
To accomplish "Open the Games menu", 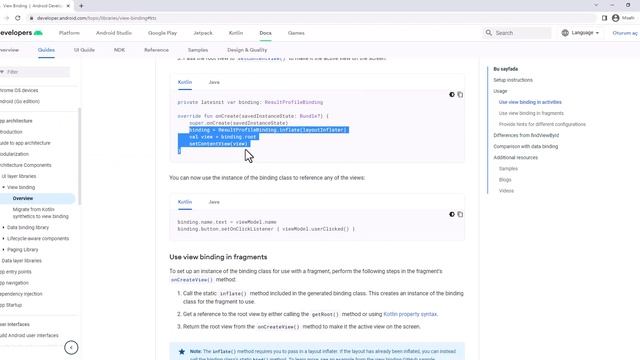I will click(x=296, y=33).
